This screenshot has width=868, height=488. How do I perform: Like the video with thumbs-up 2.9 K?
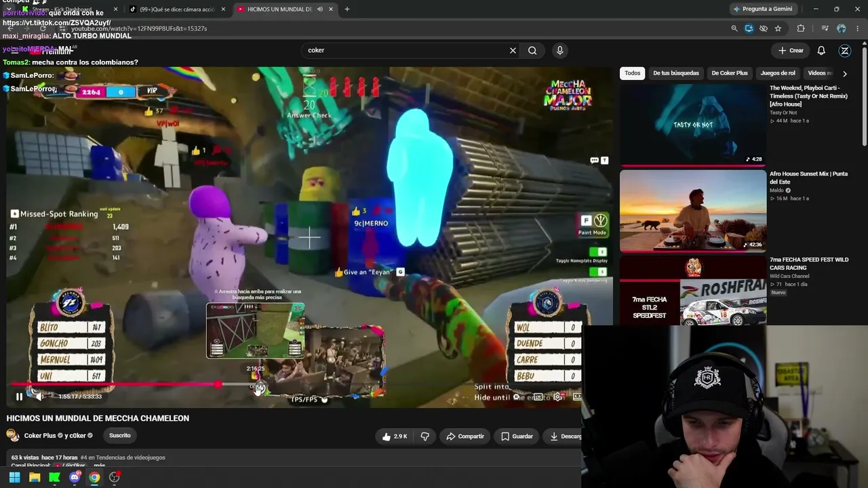pyautogui.click(x=395, y=436)
